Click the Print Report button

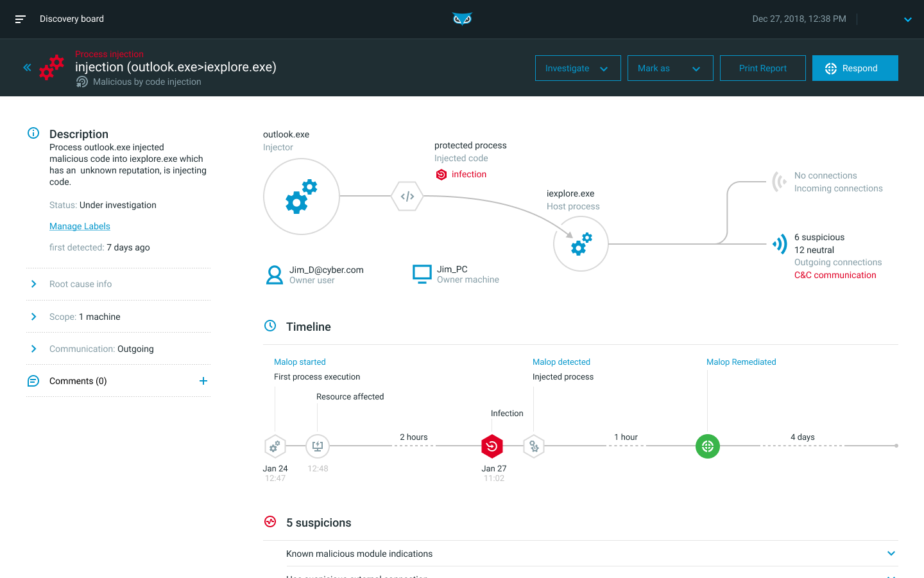pyautogui.click(x=762, y=68)
